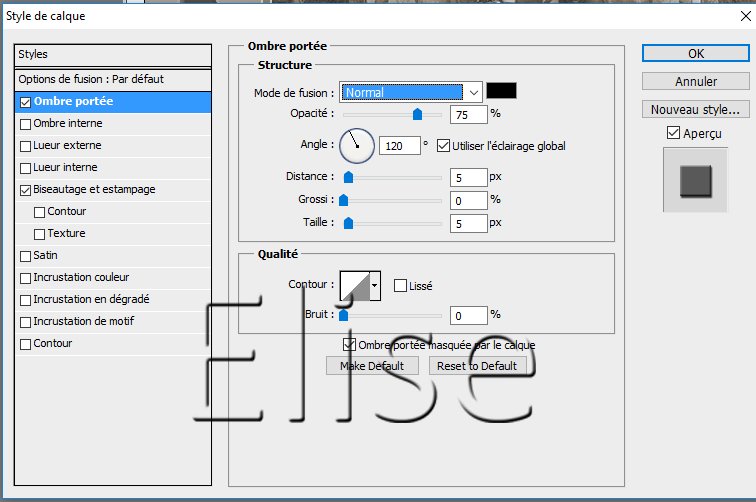
Task: Click the Annuler button
Action: tap(695, 81)
